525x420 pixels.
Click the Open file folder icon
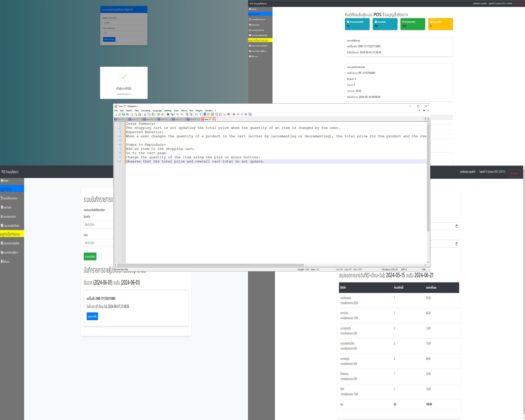coord(120,114)
